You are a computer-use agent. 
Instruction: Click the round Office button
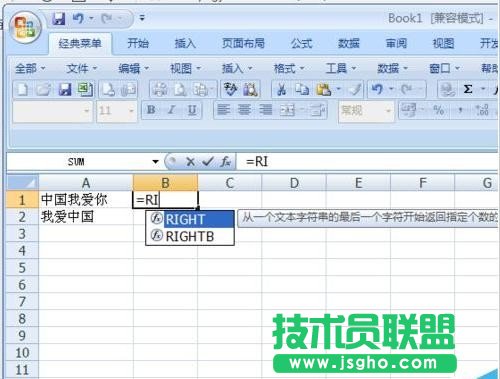26,28
